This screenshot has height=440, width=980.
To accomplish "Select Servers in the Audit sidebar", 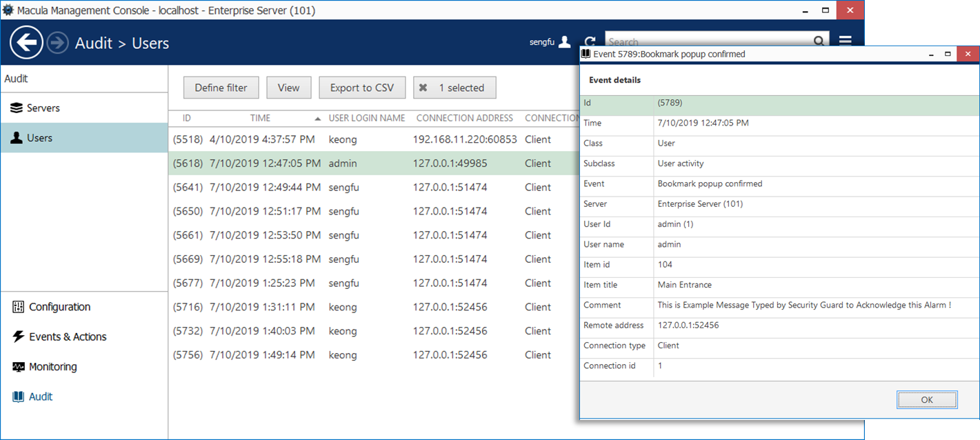I will click(84, 108).
